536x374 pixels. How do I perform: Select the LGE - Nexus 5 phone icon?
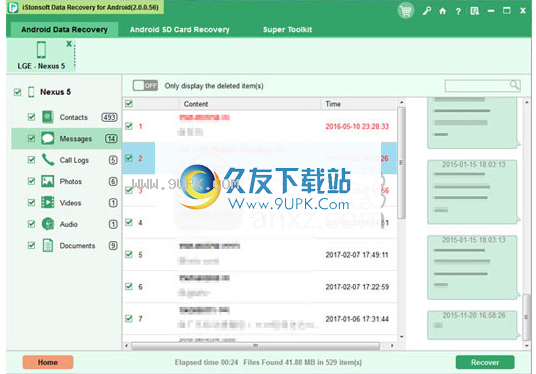pos(41,50)
